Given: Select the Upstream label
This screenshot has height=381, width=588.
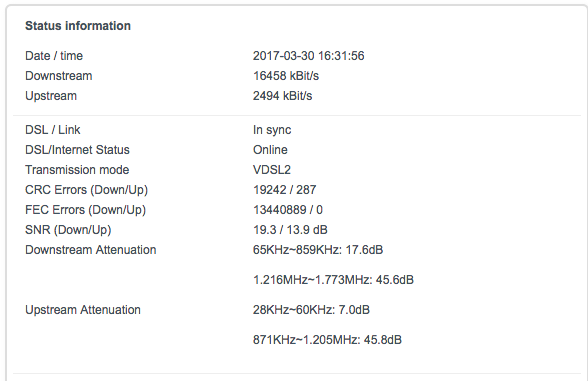Looking at the screenshot, I should tap(51, 96).
